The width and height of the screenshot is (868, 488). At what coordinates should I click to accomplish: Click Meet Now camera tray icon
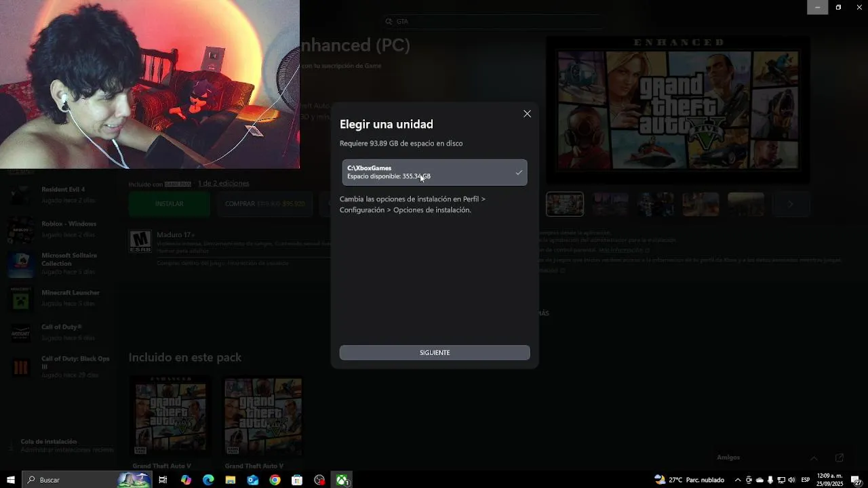click(749, 480)
